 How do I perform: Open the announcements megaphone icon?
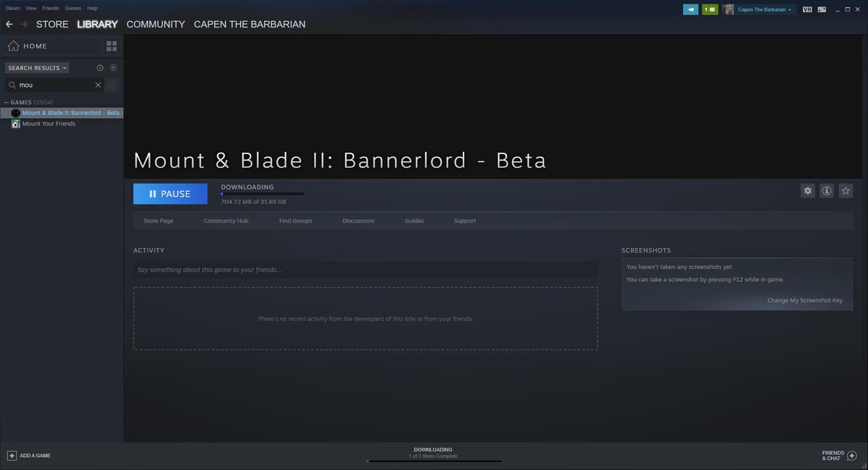coord(691,9)
